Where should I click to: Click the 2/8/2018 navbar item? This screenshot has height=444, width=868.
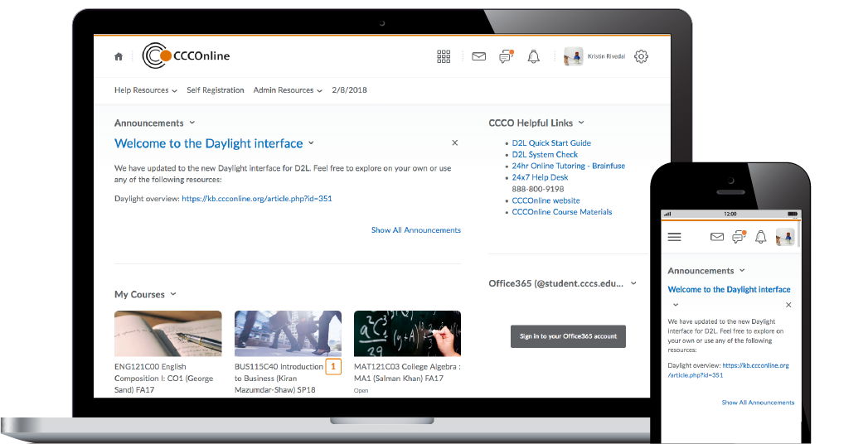pyautogui.click(x=349, y=90)
